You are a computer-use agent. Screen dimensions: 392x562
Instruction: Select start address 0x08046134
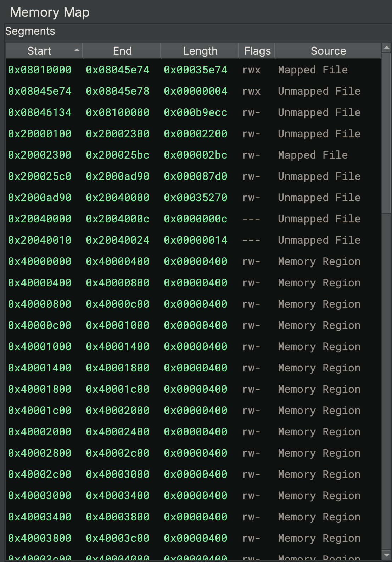pyautogui.click(x=40, y=112)
